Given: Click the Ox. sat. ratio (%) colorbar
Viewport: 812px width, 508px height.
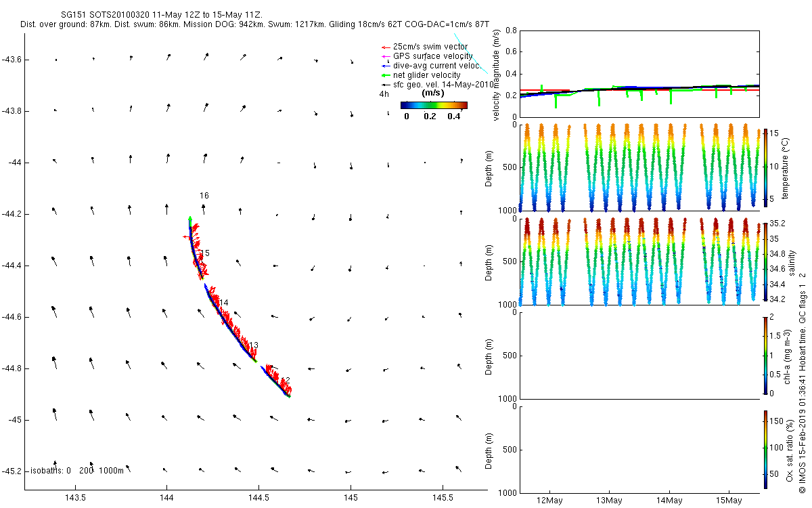Looking at the screenshot, I should tap(765, 449).
